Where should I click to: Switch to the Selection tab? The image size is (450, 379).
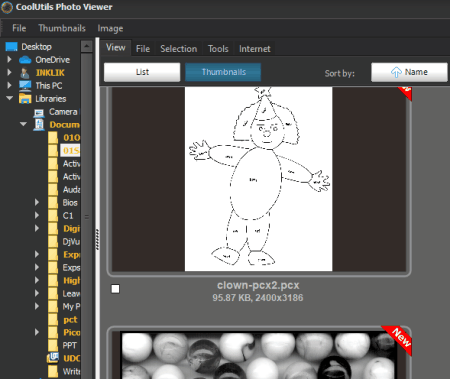(179, 49)
